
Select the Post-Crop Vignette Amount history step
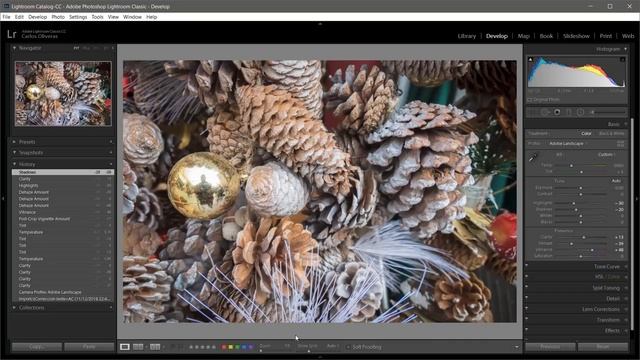tap(63, 219)
